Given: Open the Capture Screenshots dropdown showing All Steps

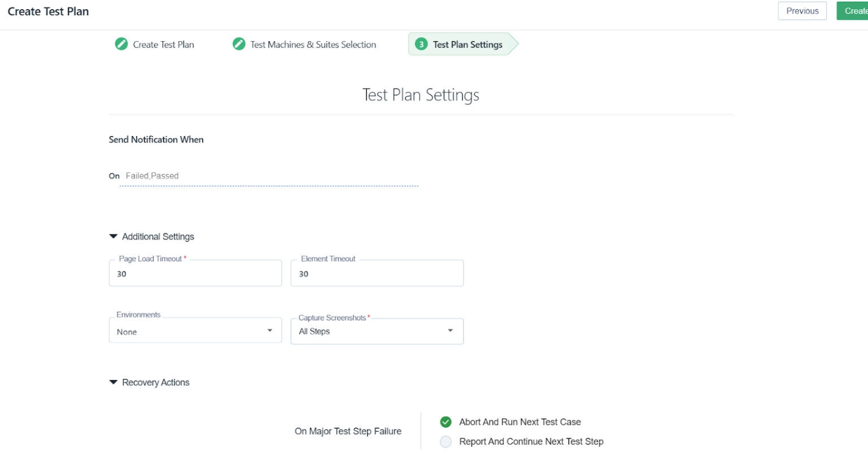Looking at the screenshot, I should 377,331.
